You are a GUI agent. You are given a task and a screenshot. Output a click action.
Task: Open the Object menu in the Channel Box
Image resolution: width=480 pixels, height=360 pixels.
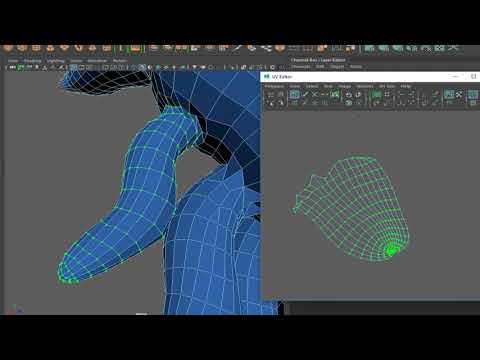coord(337,67)
